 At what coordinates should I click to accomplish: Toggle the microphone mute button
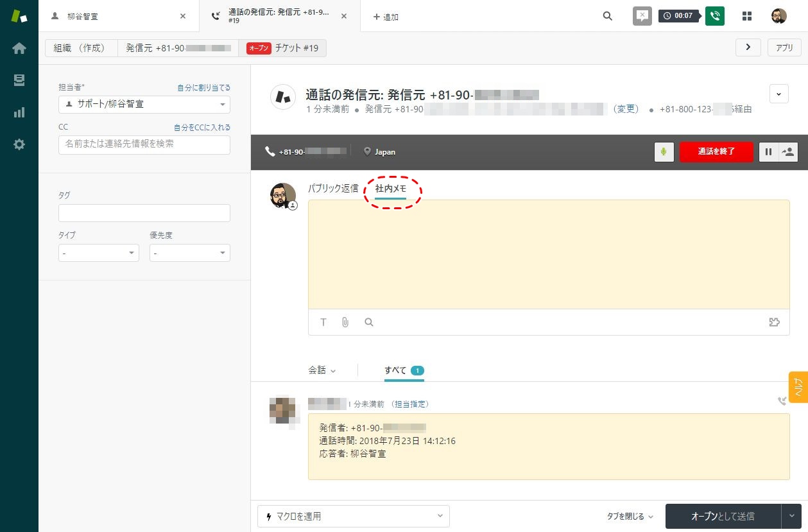(664, 152)
